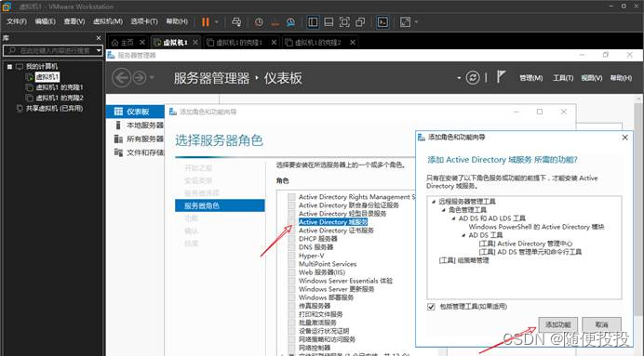Click the 取消 button in the dialog

[x=602, y=324]
